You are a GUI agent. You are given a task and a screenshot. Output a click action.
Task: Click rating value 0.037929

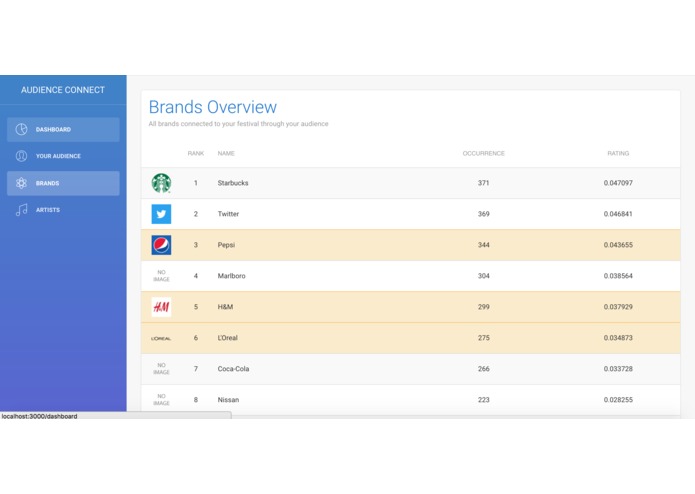[x=618, y=307]
